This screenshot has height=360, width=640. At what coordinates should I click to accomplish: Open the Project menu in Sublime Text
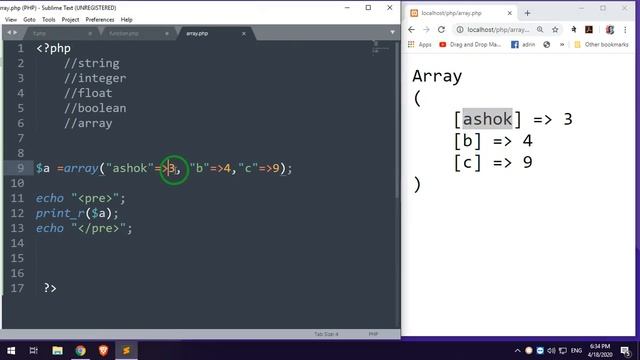[70, 20]
